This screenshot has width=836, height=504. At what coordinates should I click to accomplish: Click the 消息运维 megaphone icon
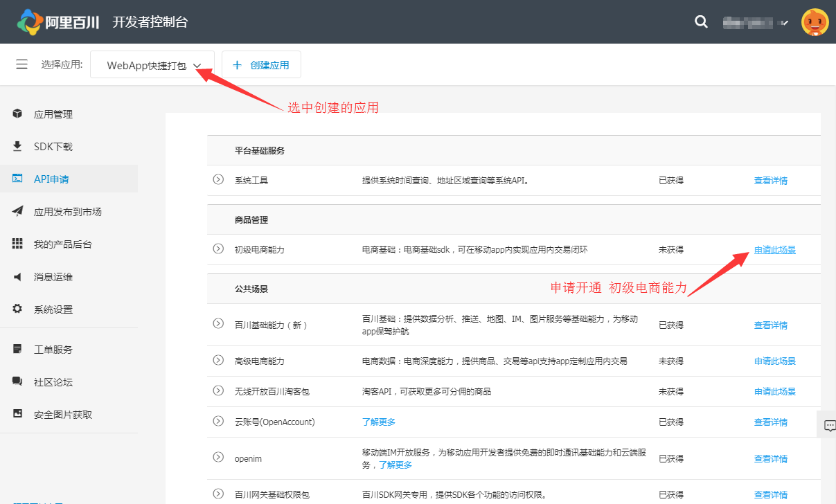point(17,277)
